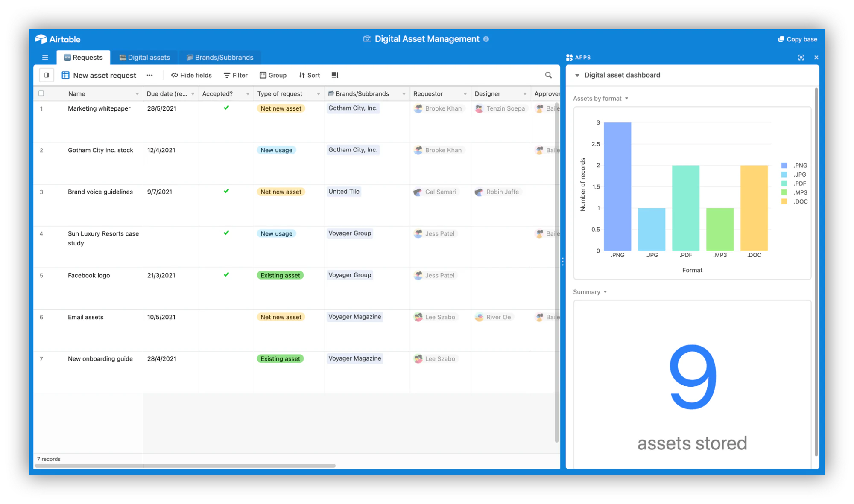854x504 pixels.
Task: Click the camera icon beside base title
Action: (x=367, y=39)
